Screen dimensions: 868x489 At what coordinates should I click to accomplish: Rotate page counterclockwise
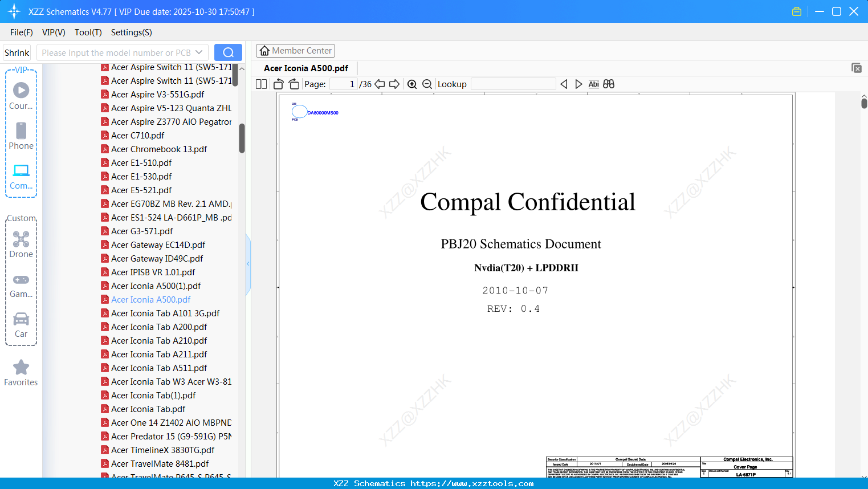pos(279,84)
